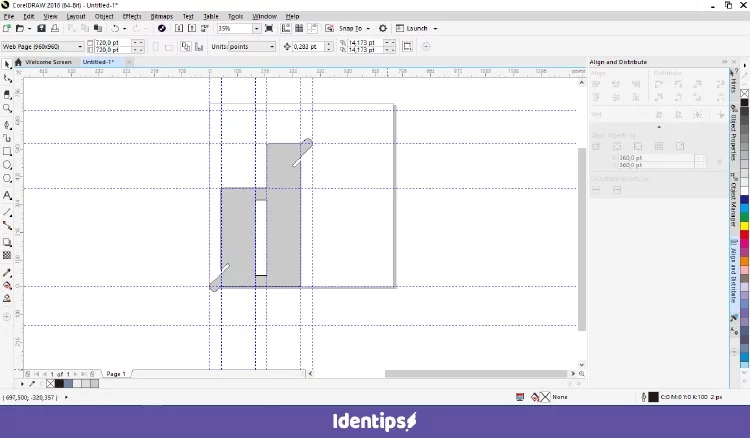Select the Ellipse tool

[7, 166]
